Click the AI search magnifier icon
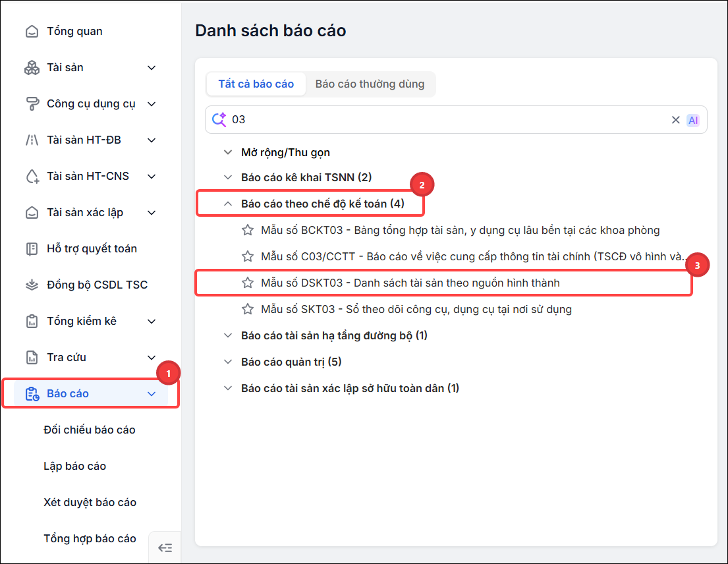The width and height of the screenshot is (728, 564). pyautogui.click(x=219, y=120)
